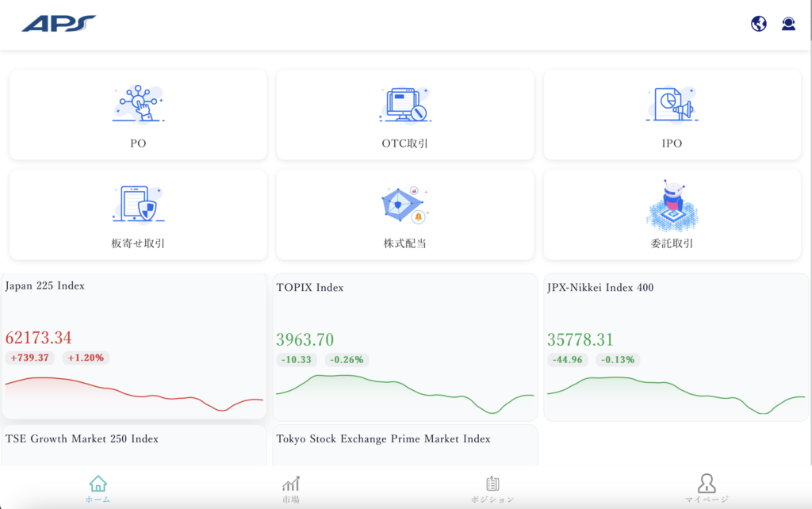
Task: Select the ポジション clipboard icon
Action: 492,484
